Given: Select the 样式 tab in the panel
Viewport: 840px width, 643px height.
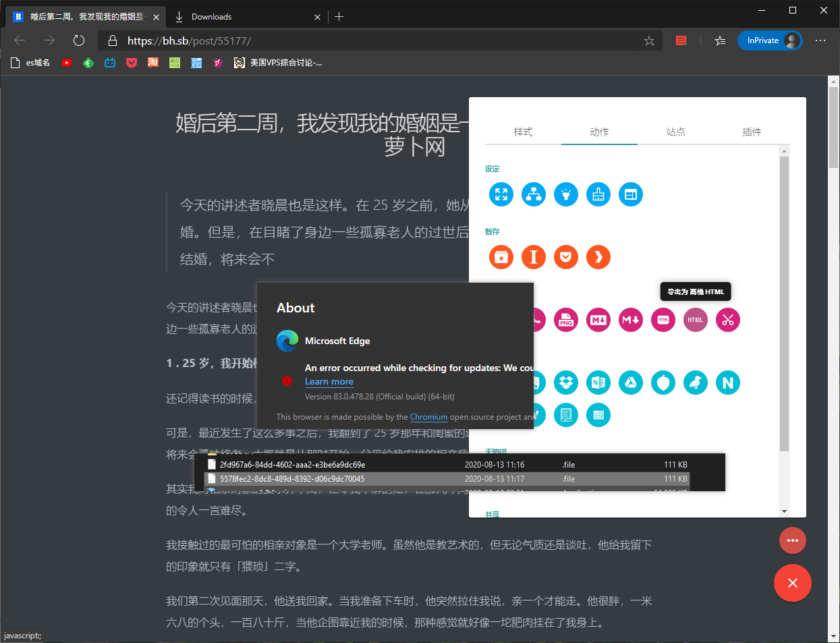Looking at the screenshot, I should [x=523, y=132].
